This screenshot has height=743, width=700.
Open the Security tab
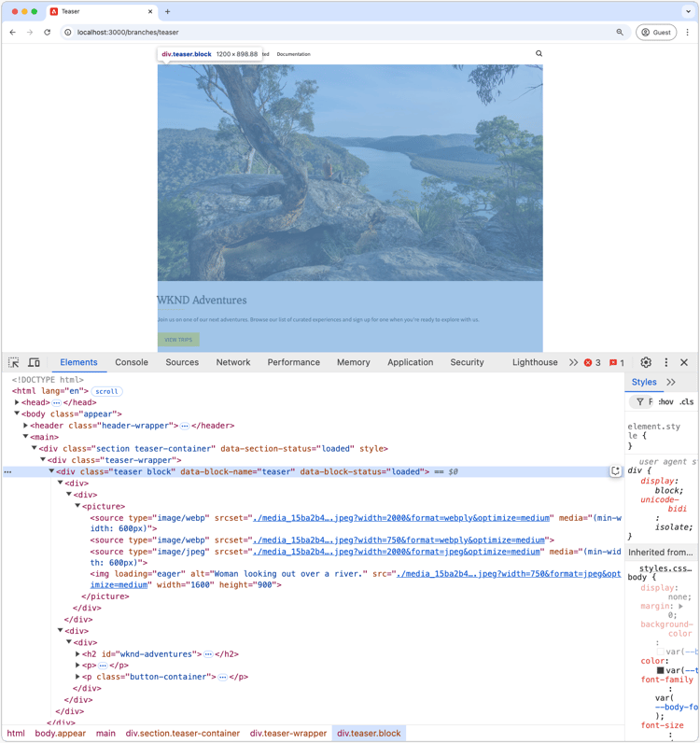point(468,362)
